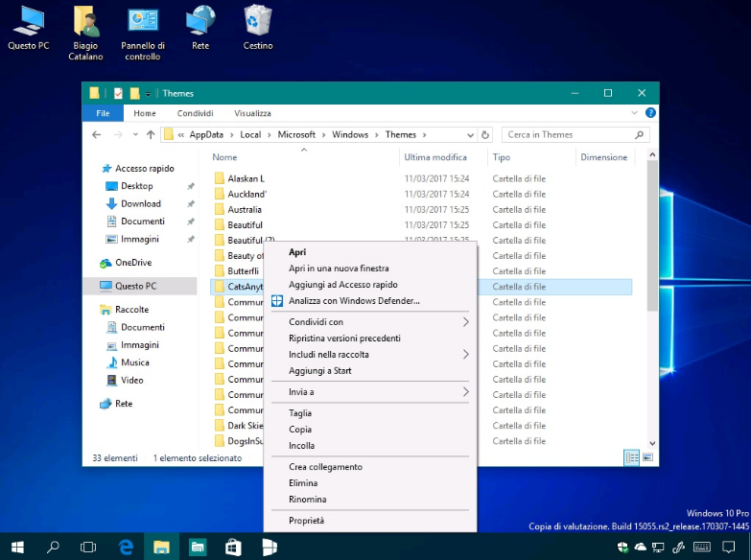This screenshot has width=751, height=560.
Task: Click the file list vertical scrollbar
Action: pyautogui.click(x=652, y=236)
